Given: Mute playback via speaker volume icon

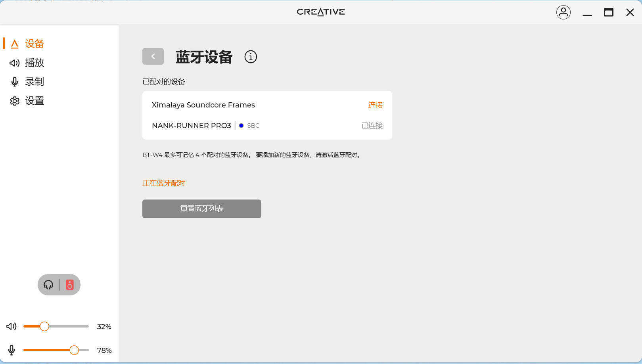Looking at the screenshot, I should [x=11, y=326].
